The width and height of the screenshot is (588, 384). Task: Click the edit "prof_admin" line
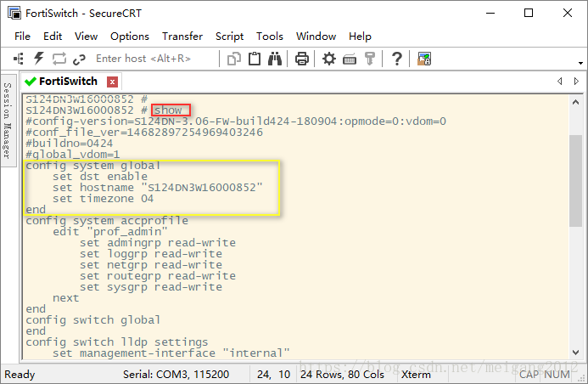click(x=110, y=232)
